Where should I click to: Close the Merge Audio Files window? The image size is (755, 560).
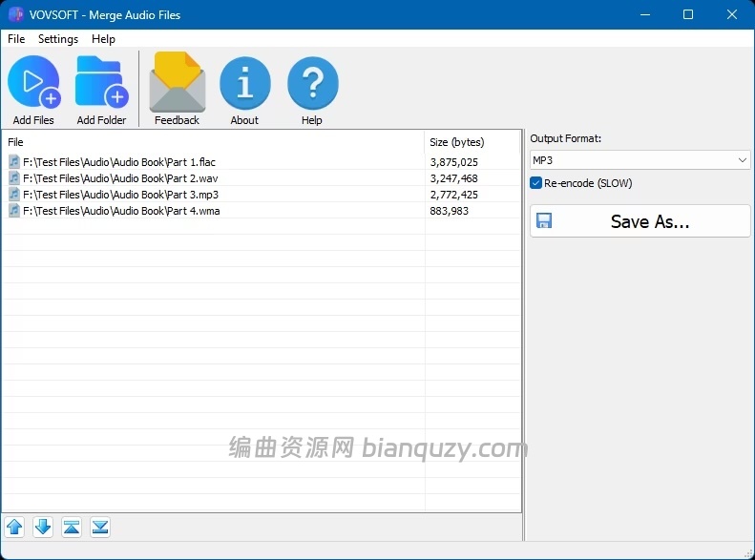(x=732, y=14)
